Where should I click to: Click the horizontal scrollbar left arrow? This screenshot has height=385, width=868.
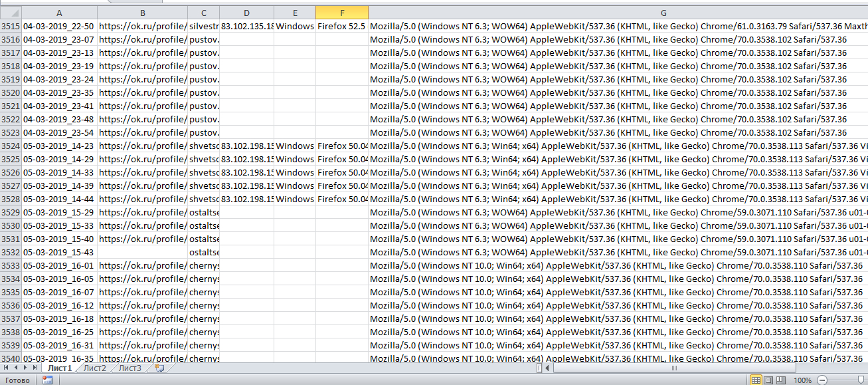click(x=548, y=368)
